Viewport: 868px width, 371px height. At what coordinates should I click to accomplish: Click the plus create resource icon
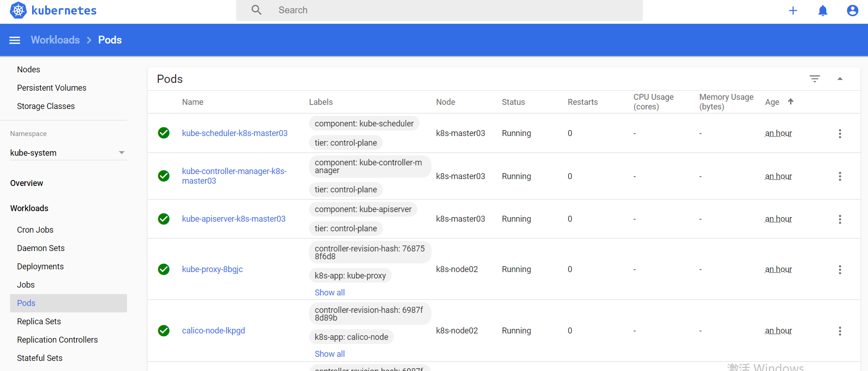[793, 11]
